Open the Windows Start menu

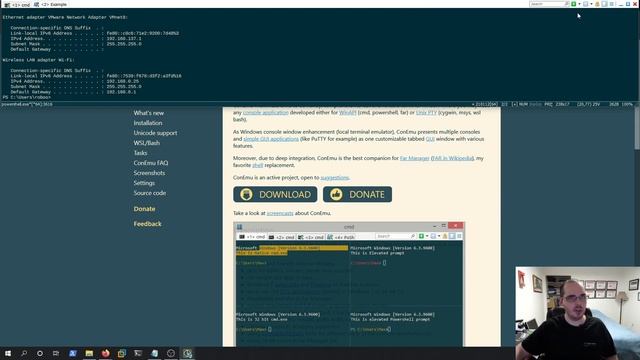(8, 353)
